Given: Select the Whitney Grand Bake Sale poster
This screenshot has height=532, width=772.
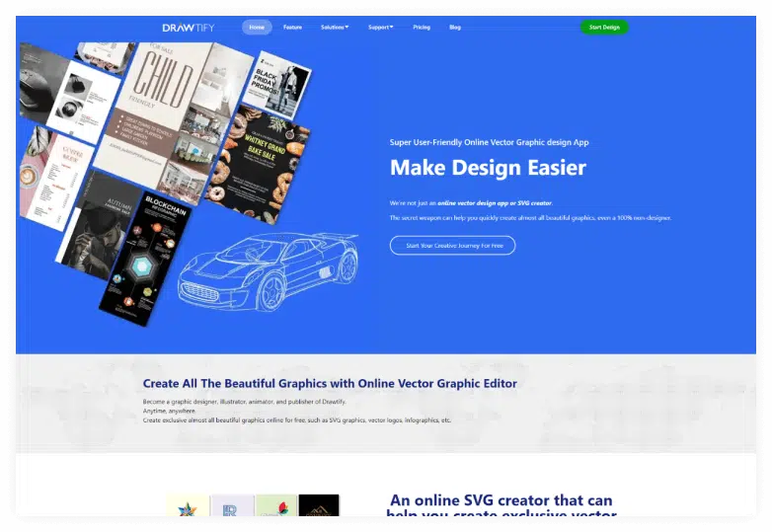Looking at the screenshot, I should point(258,165).
